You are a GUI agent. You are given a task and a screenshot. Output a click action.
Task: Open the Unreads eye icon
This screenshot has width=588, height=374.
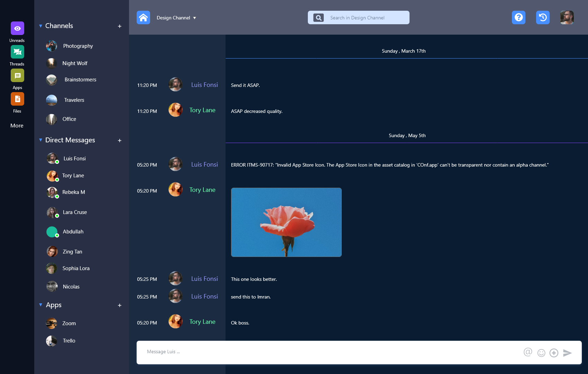click(17, 28)
